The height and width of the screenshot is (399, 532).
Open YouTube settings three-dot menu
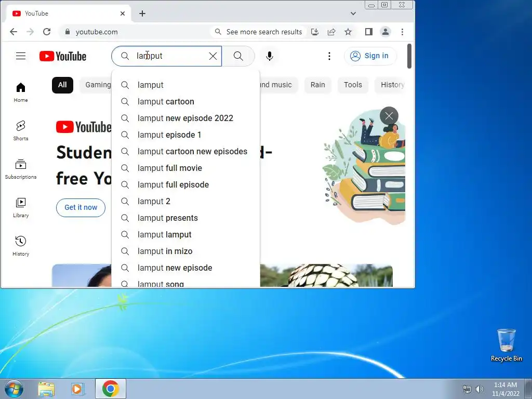pyautogui.click(x=329, y=56)
